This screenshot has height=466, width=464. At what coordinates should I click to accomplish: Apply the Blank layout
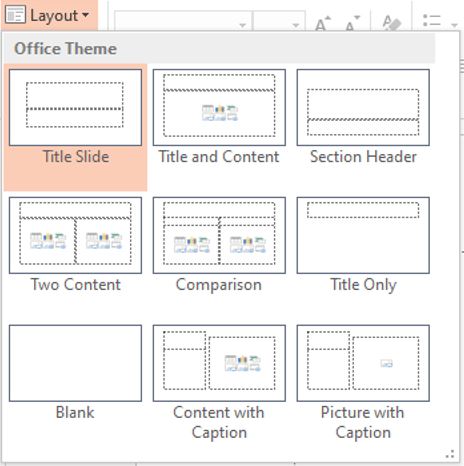75,363
